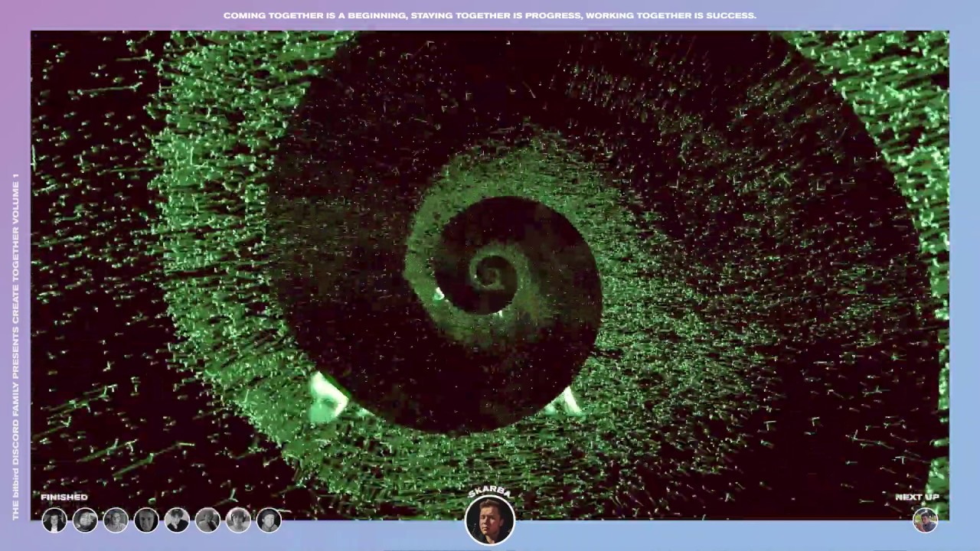Click the FINISHED label
This screenshot has width=980, height=551.
64,497
